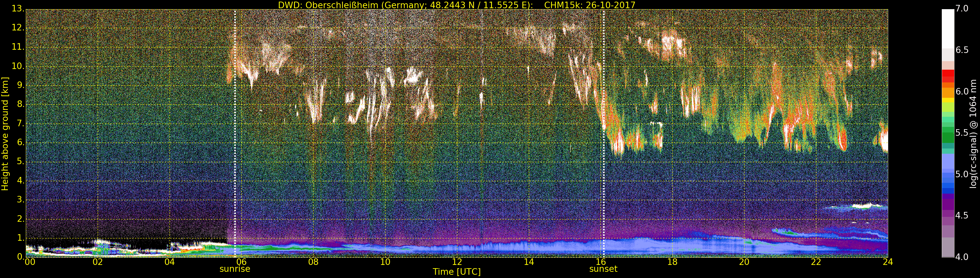Pick the dark green band on the colorbar
The height and width of the screenshot is (278, 980).
point(948,137)
